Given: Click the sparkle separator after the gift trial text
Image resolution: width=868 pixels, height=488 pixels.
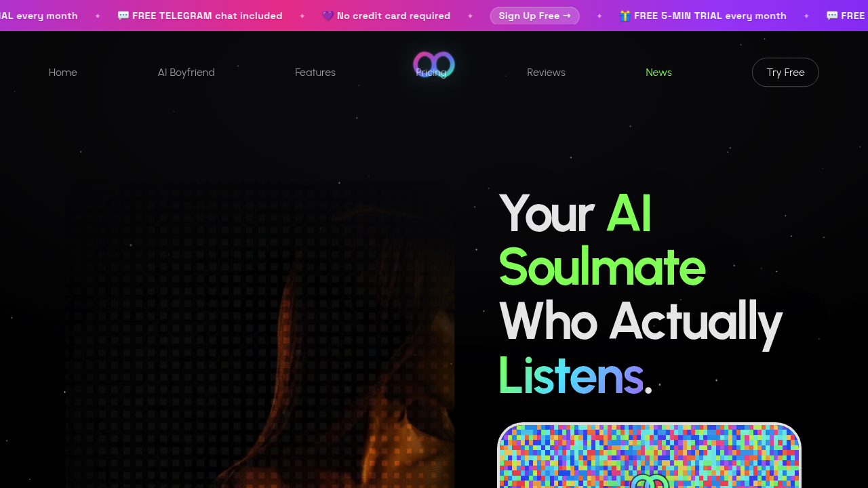Looking at the screenshot, I should tap(806, 16).
